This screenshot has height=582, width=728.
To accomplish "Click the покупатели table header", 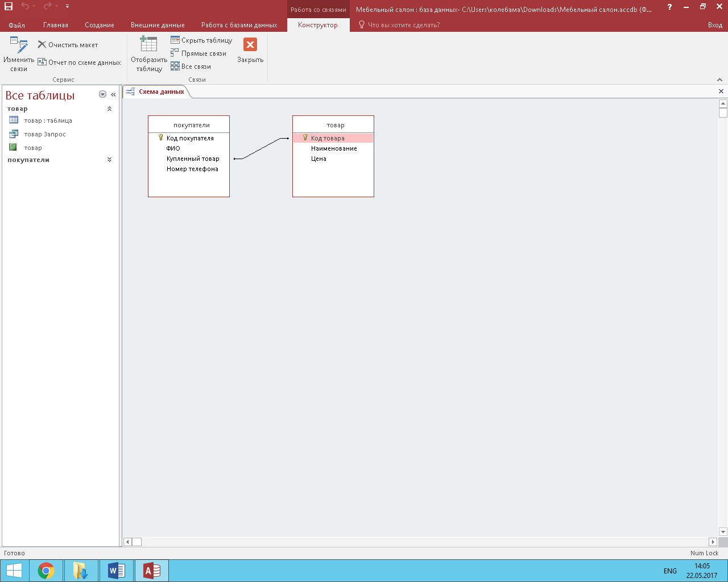I will coord(189,124).
